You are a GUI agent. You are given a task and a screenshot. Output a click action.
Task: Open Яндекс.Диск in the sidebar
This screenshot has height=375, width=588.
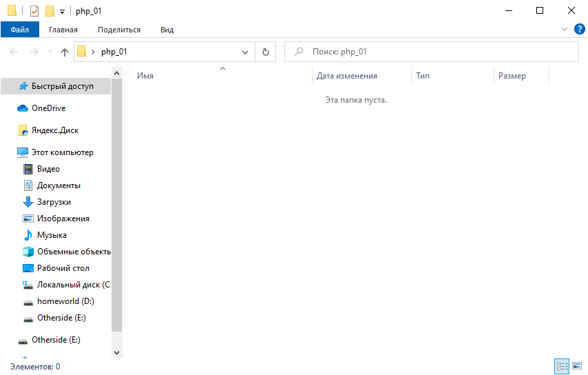pyautogui.click(x=54, y=130)
